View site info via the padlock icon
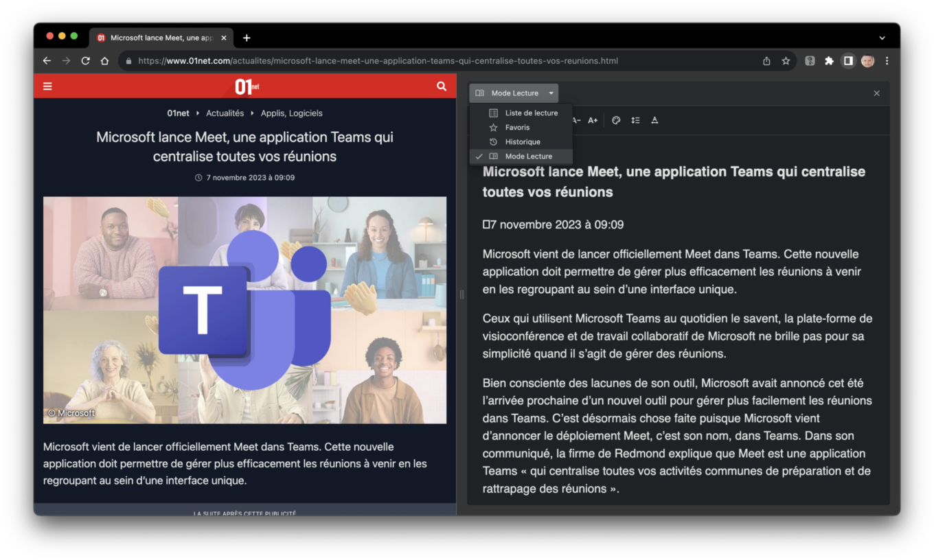934x560 pixels. (x=128, y=61)
